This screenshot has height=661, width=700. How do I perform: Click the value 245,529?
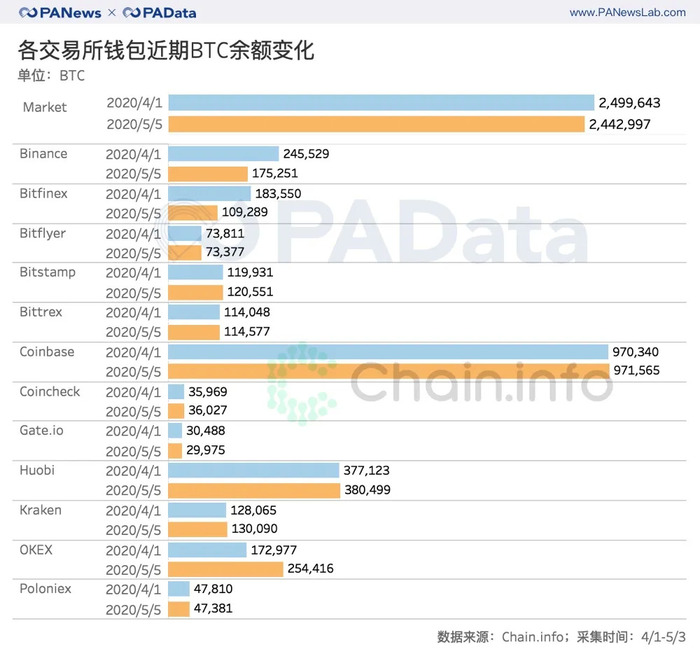click(306, 154)
